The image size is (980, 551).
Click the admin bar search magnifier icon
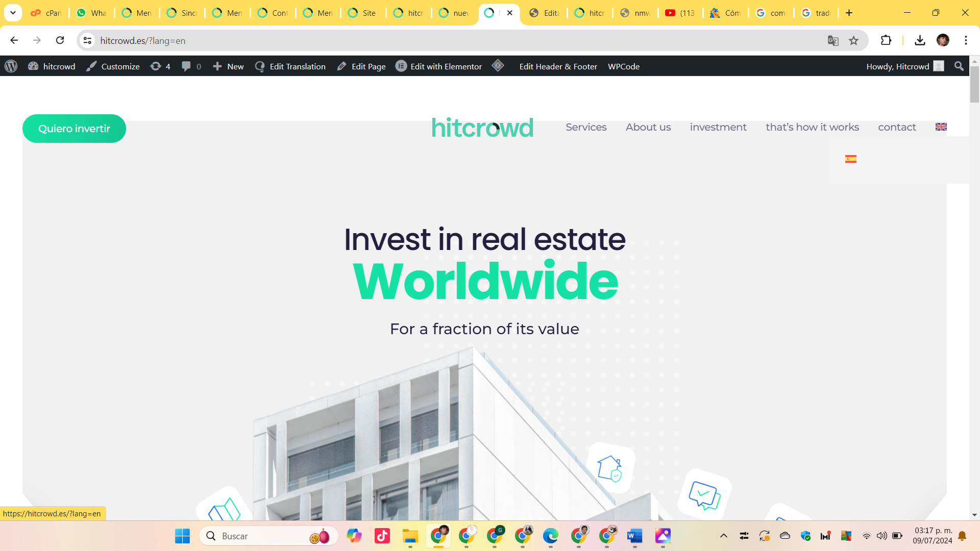(x=959, y=66)
